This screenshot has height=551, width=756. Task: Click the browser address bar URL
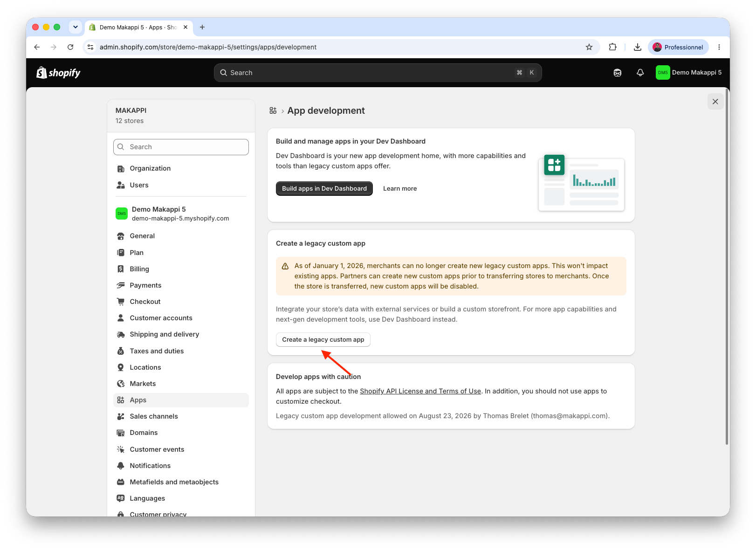[208, 47]
